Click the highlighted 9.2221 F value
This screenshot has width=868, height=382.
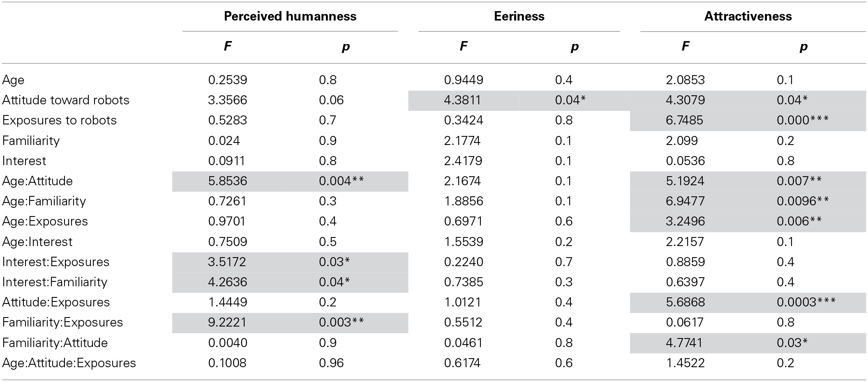click(x=227, y=322)
